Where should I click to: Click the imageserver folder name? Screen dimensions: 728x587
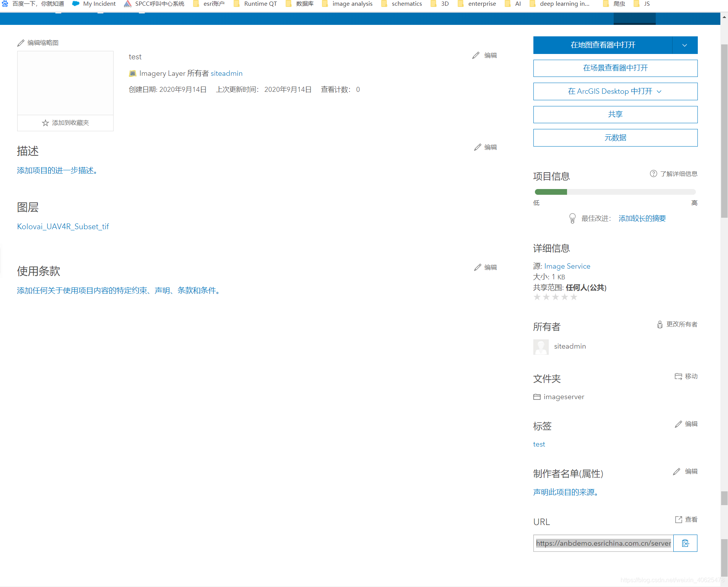[x=564, y=397]
